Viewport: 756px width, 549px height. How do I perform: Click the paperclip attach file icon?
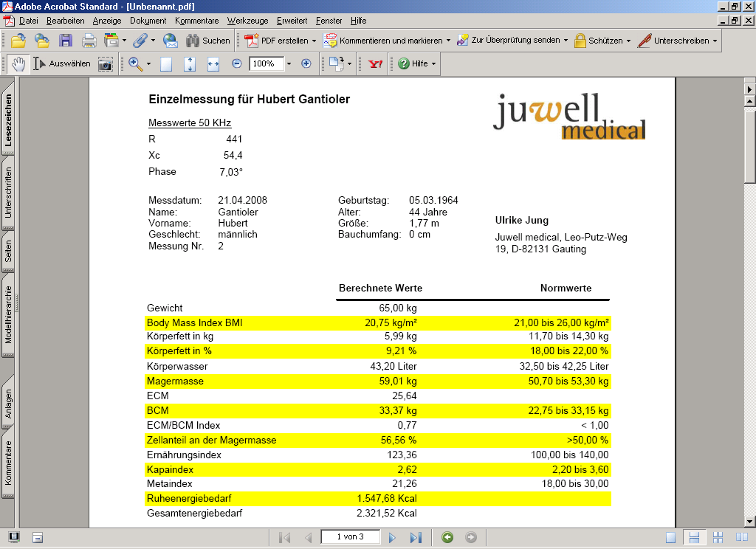tap(140, 41)
